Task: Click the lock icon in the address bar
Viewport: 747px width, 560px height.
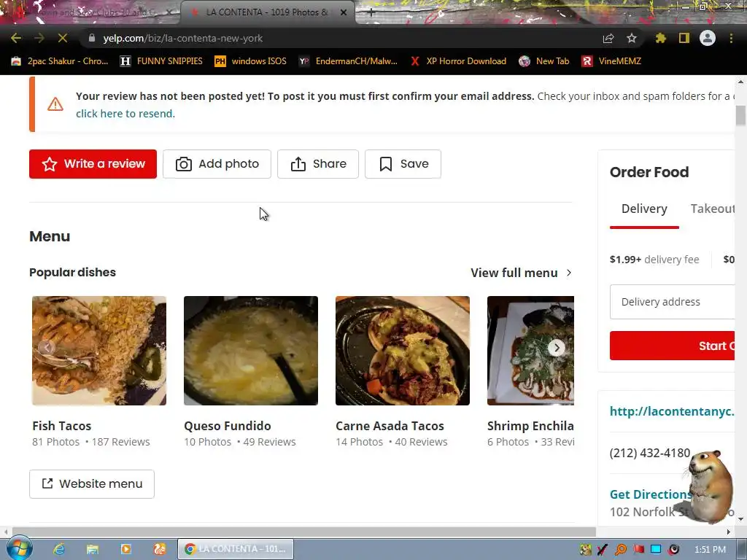Action: [x=92, y=38]
